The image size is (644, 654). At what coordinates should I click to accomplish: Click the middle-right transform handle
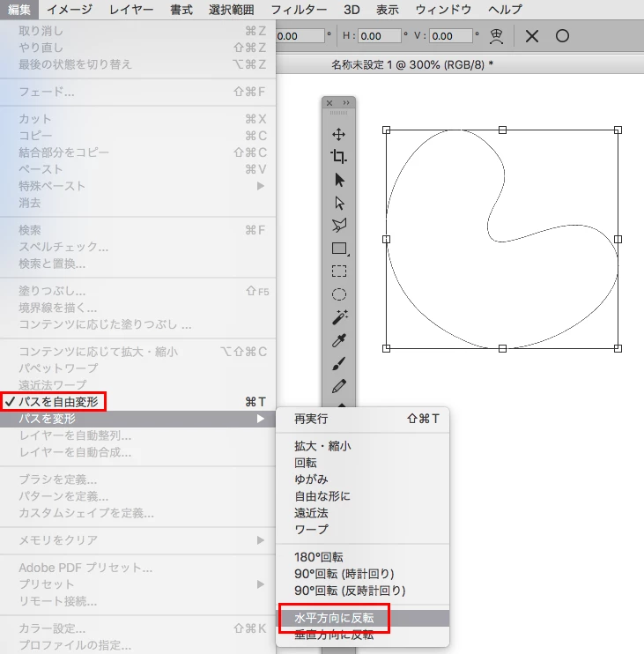tap(618, 239)
